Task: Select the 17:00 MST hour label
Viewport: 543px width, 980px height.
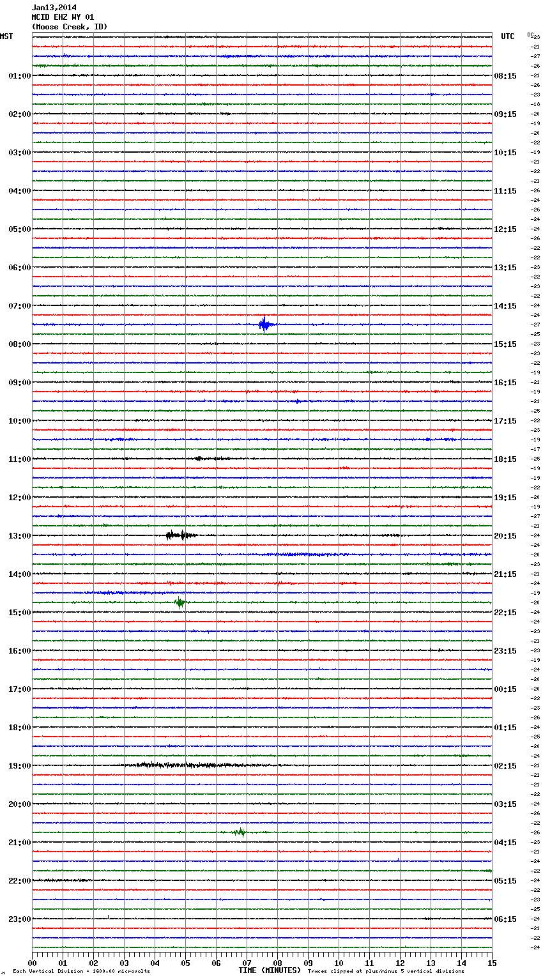Action: (x=20, y=689)
